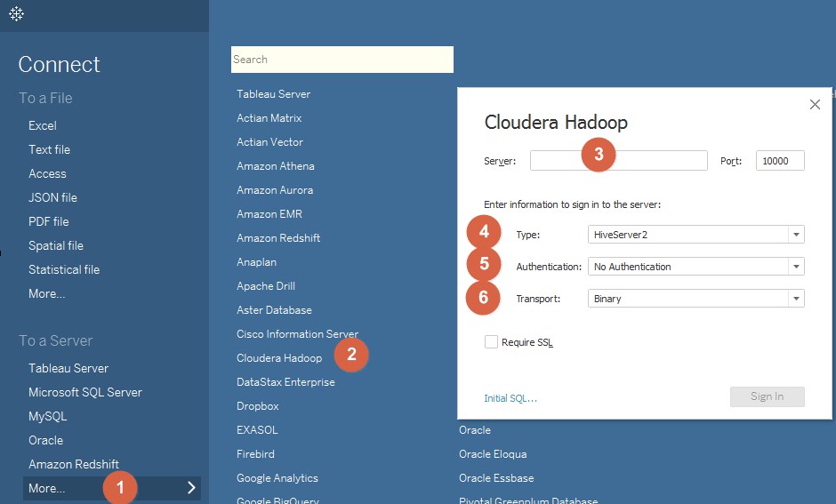Select Oracle in left sidebar
The height and width of the screenshot is (504, 836).
click(x=46, y=440)
